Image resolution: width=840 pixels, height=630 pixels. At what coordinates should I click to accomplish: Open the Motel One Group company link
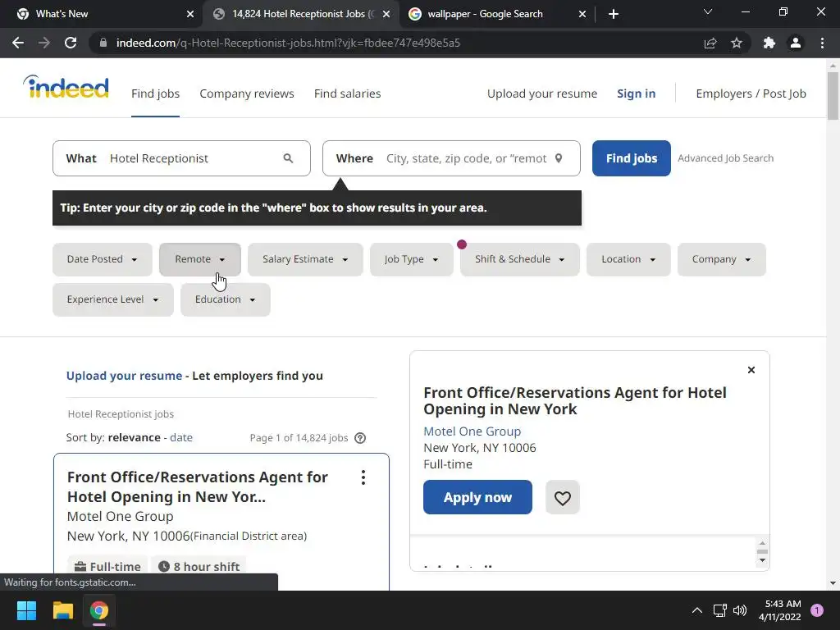click(472, 431)
